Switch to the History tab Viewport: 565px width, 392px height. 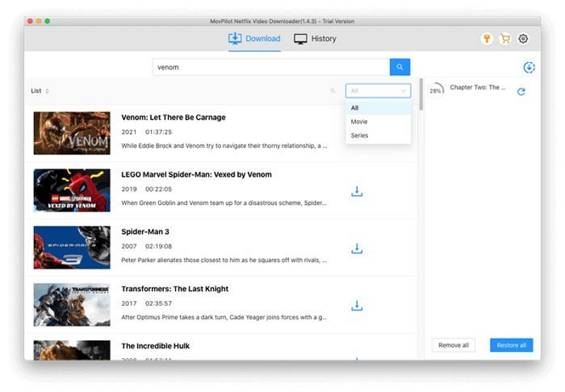point(315,39)
